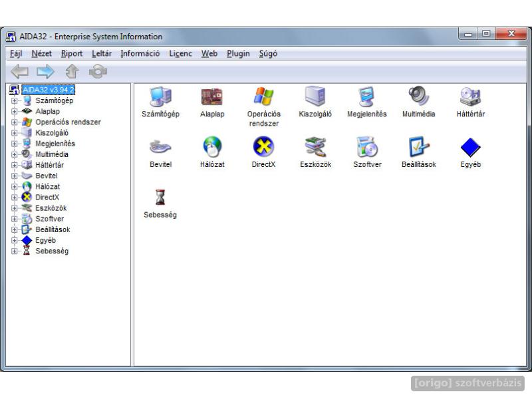
Task: Select the large Beállítások icon in the right pane
Action: [x=419, y=147]
